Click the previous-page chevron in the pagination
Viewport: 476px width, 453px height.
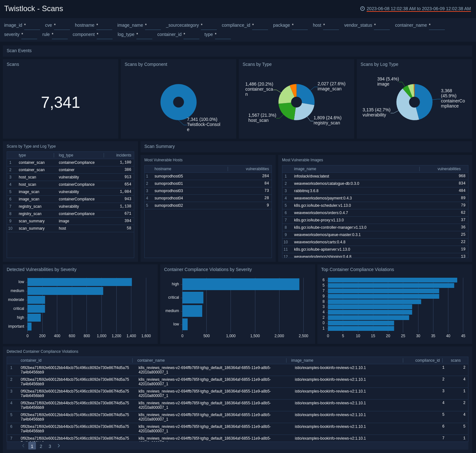[23, 446]
